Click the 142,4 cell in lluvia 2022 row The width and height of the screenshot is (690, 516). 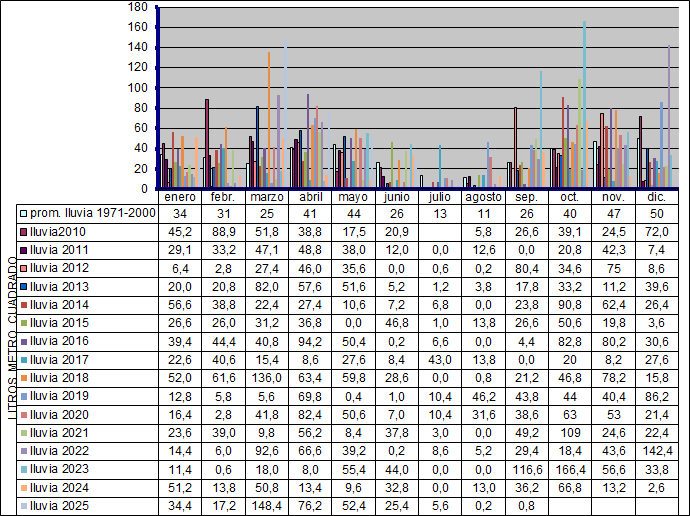pyautogui.click(x=657, y=451)
